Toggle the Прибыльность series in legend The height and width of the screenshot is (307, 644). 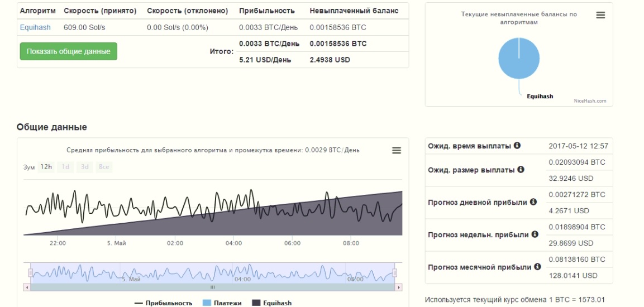163,303
